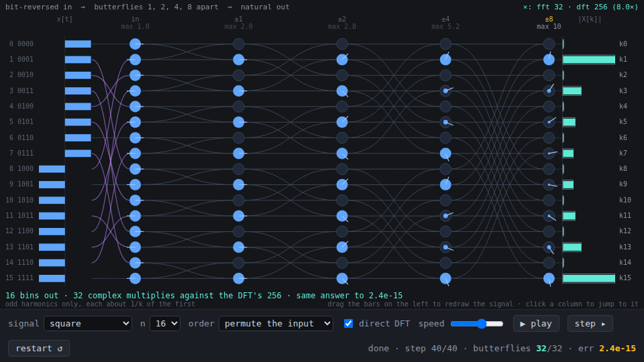Click the k1 spectrum magnitude bar

click(x=589, y=60)
